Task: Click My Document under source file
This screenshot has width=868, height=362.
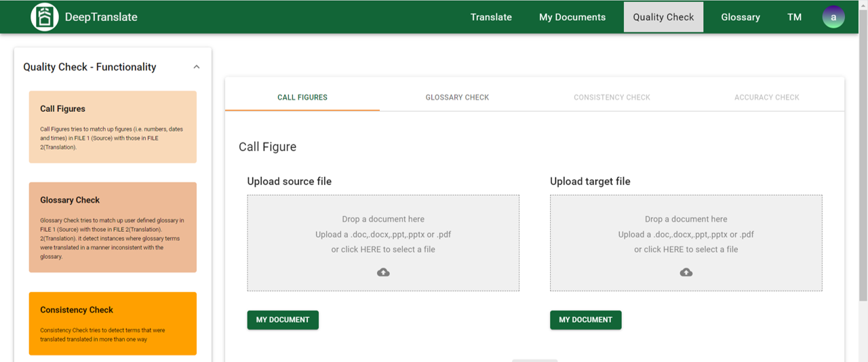Action: pos(283,320)
